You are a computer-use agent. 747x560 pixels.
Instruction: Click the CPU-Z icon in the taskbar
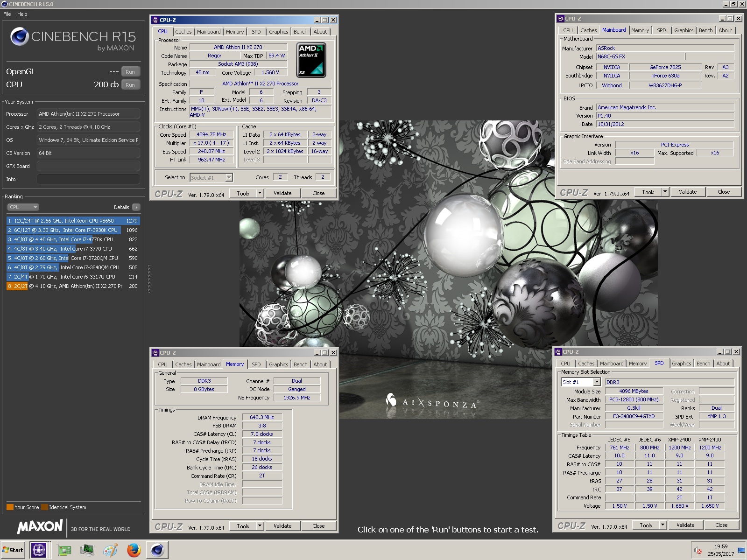(39, 550)
